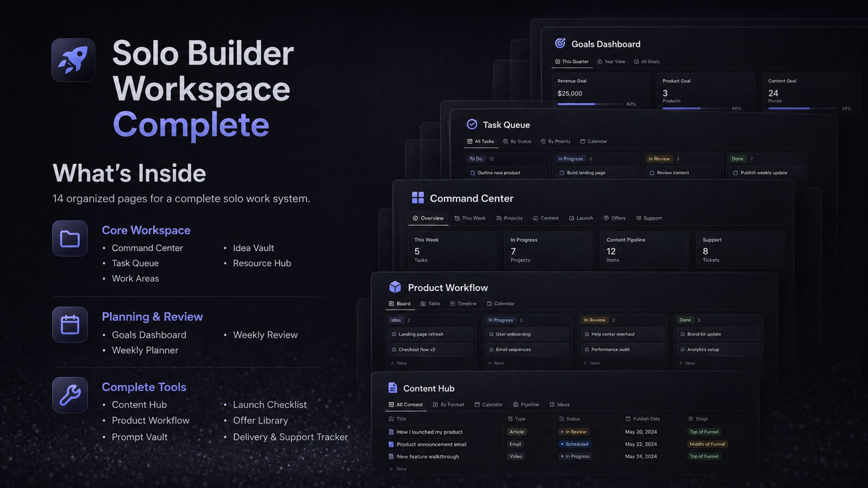The width and height of the screenshot is (868, 488).
Task: Add new card under Idea column
Action: 399,363
